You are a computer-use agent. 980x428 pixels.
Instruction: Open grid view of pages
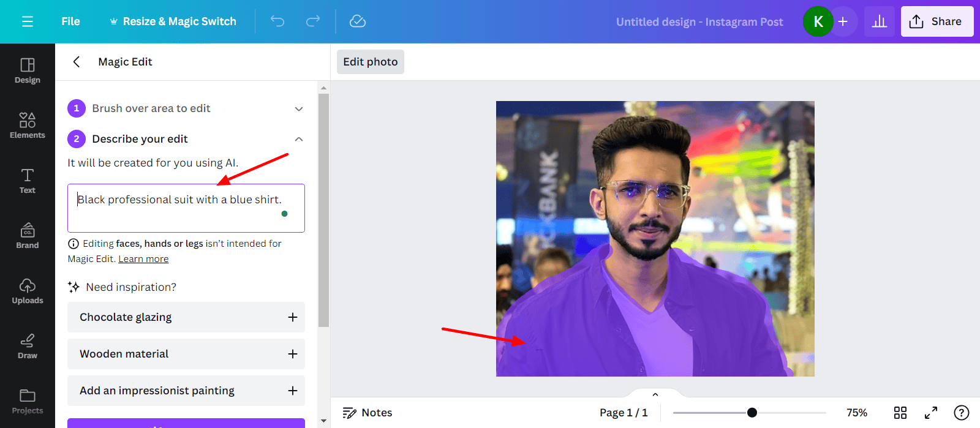(900, 413)
